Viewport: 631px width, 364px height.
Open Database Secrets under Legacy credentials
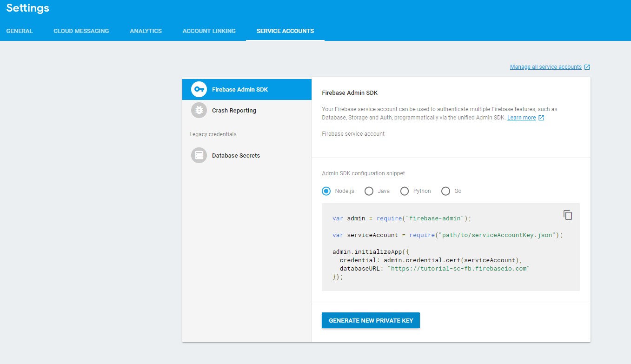click(x=247, y=155)
